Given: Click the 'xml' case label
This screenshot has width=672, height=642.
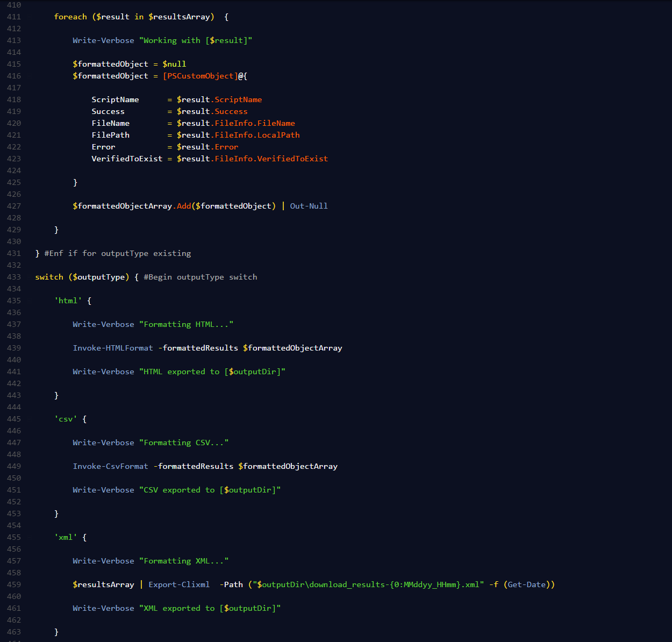Looking at the screenshot, I should [x=65, y=537].
